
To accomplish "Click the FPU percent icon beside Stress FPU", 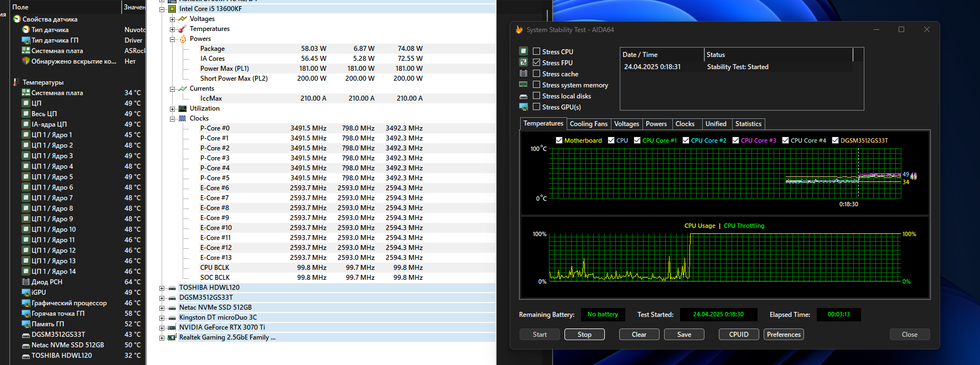I will click(x=523, y=62).
